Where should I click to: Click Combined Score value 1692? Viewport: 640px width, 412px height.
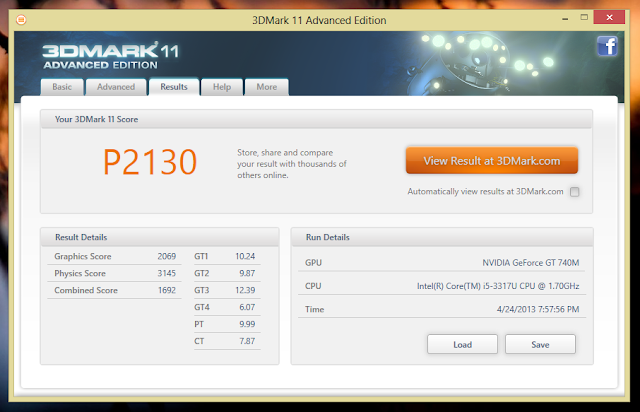(x=167, y=290)
